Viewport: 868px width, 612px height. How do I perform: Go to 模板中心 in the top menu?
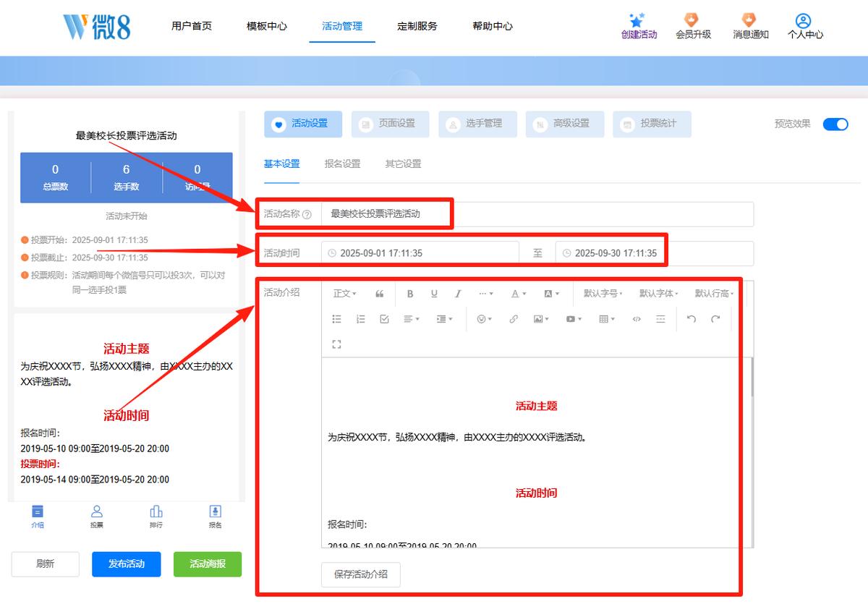point(267,26)
